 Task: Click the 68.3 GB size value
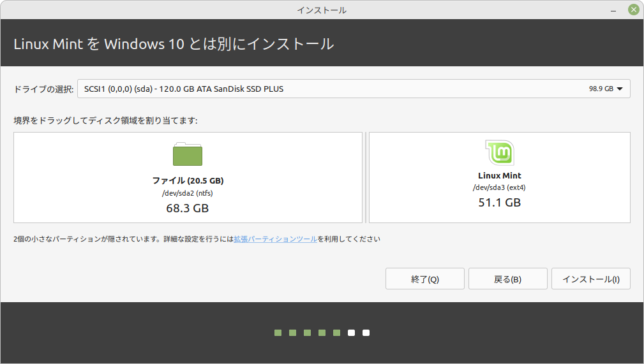point(187,208)
